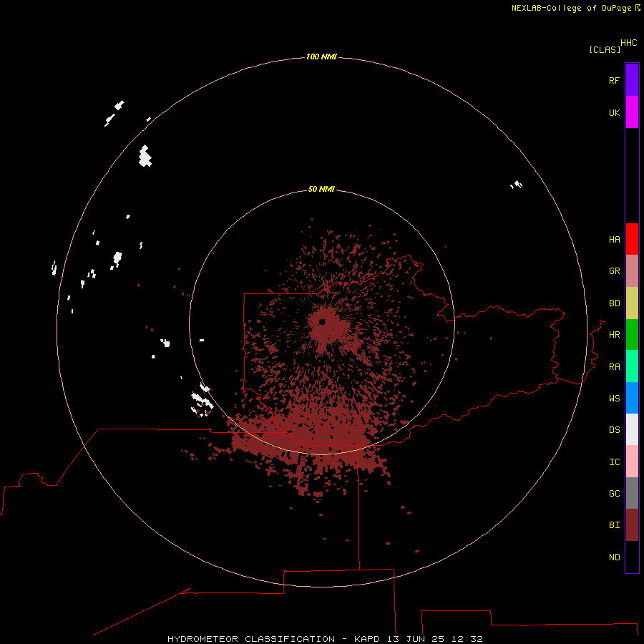Click the WS legend label

pyautogui.click(x=614, y=399)
